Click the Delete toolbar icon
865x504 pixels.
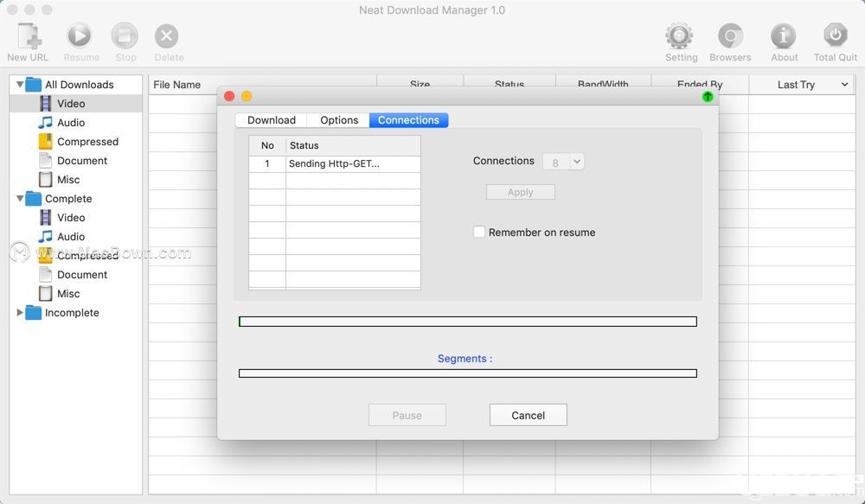[167, 36]
